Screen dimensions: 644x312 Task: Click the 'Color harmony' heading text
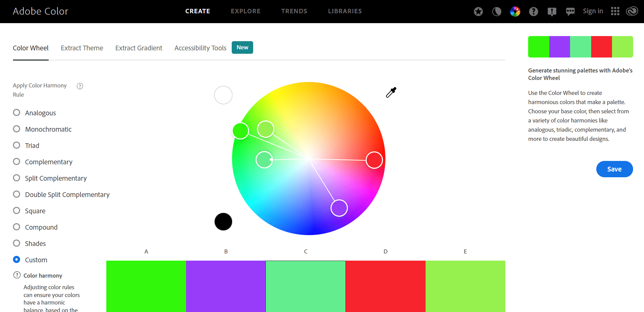[43, 276]
